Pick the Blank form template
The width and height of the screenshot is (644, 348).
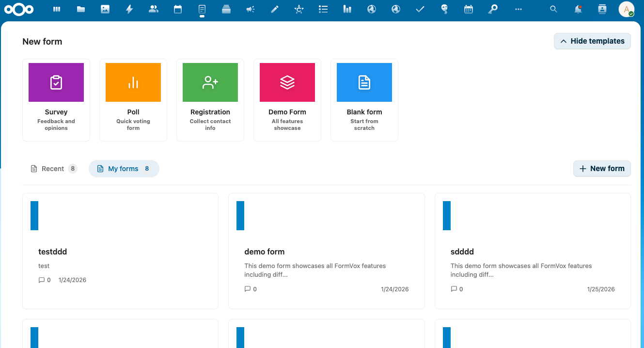pos(364,100)
